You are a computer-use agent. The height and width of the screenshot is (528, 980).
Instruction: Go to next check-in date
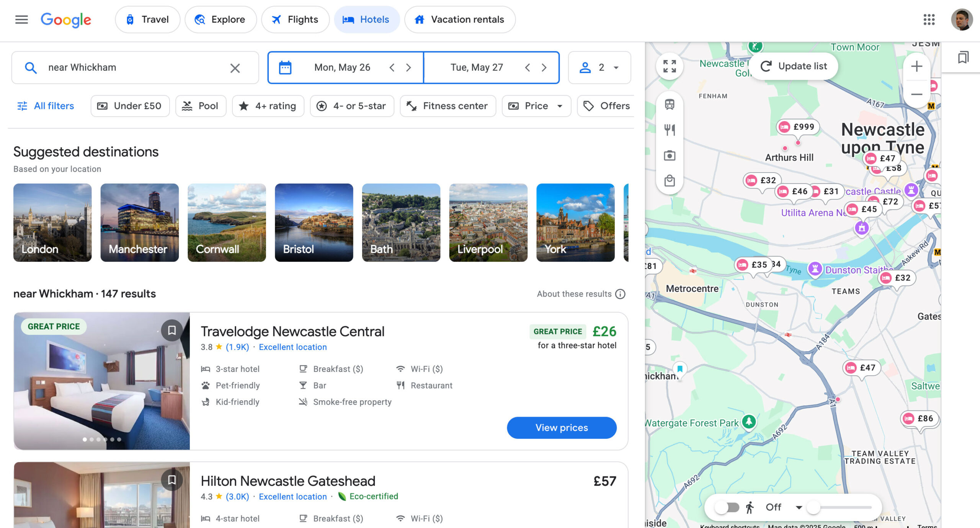[x=408, y=68]
